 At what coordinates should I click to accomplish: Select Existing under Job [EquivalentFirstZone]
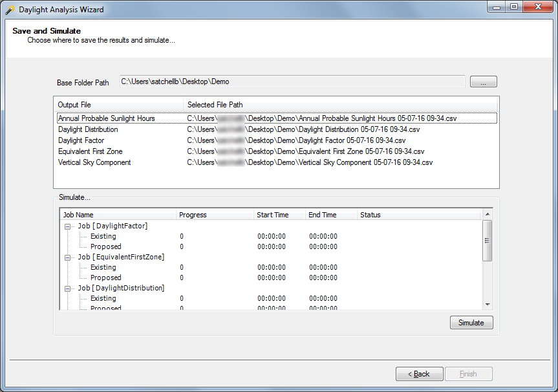103,267
